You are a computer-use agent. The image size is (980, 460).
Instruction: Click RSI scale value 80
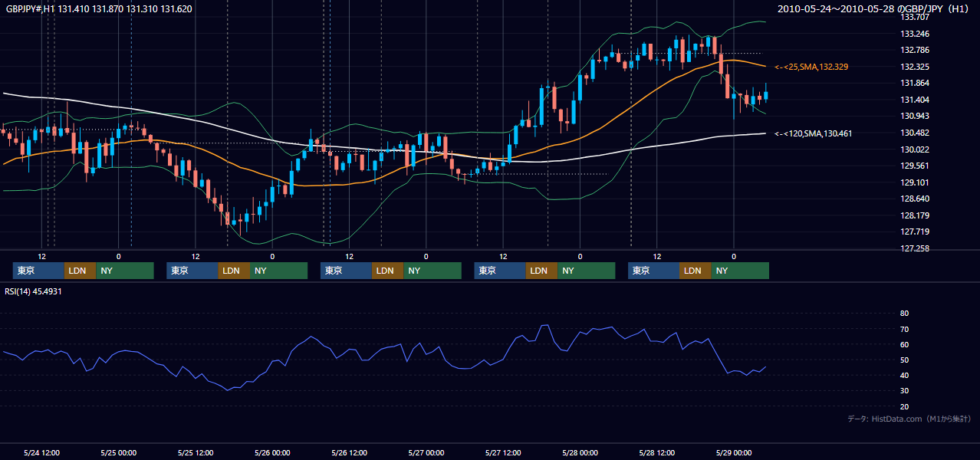[904, 314]
